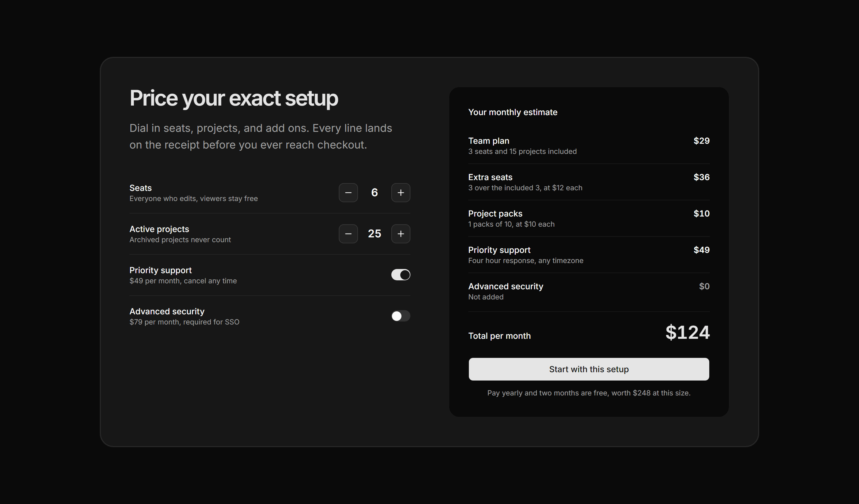Click the Start with this setup button

pyautogui.click(x=589, y=369)
